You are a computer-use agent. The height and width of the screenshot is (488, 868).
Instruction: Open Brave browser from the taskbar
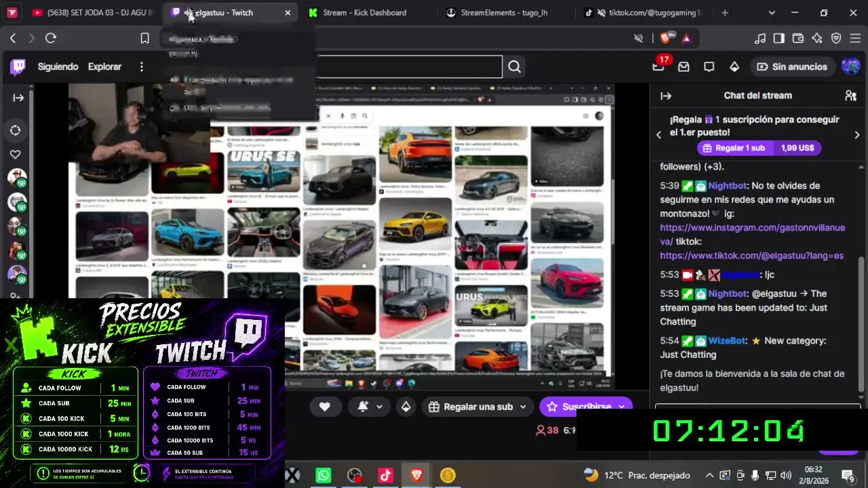pos(416,475)
